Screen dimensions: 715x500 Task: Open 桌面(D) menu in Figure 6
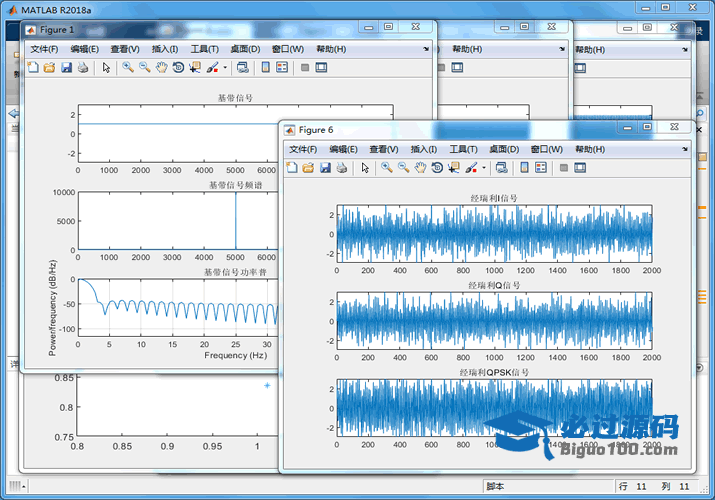(x=504, y=149)
